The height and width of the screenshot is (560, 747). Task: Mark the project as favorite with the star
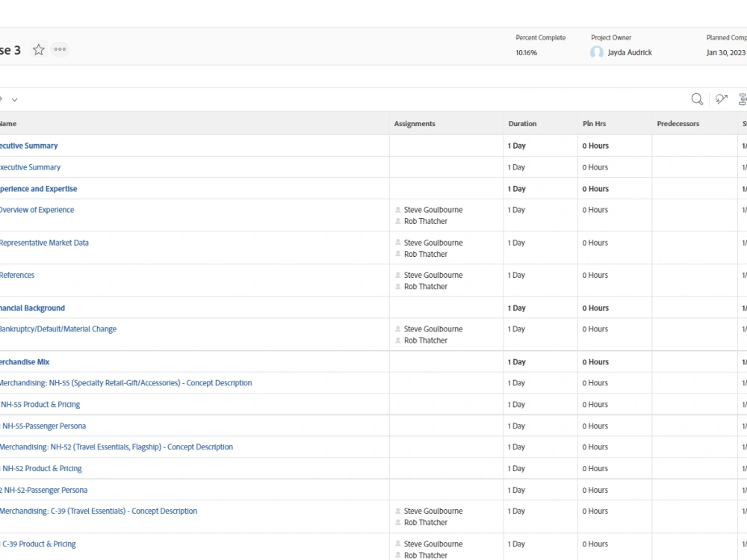pos(39,49)
